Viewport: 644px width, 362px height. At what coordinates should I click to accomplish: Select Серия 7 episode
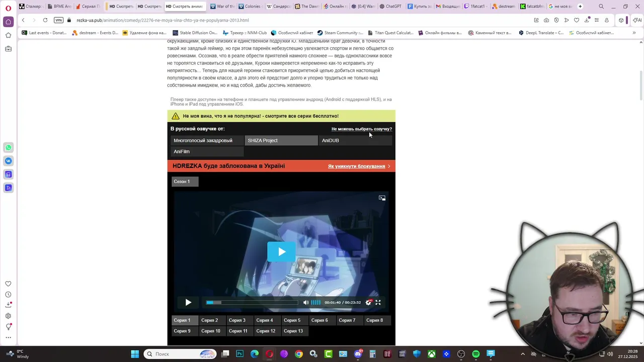[x=350, y=320]
